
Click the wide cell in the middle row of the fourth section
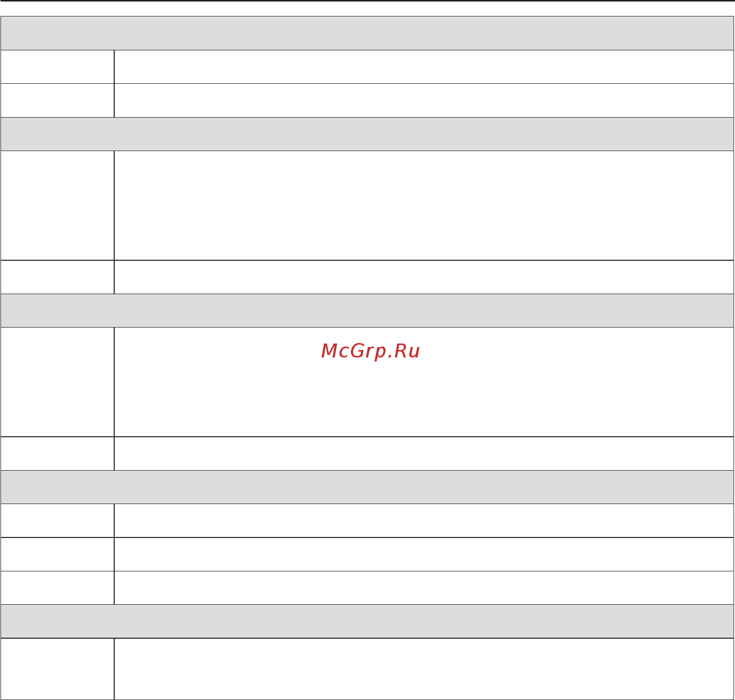click(x=424, y=554)
